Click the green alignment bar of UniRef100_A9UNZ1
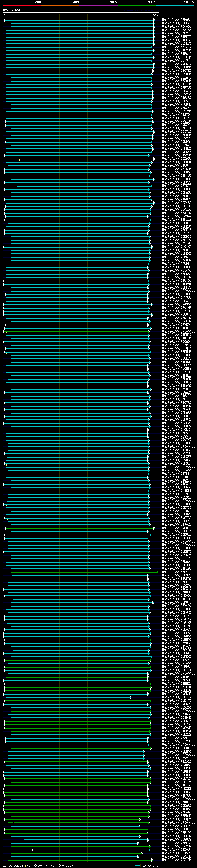 coord(80,528)
